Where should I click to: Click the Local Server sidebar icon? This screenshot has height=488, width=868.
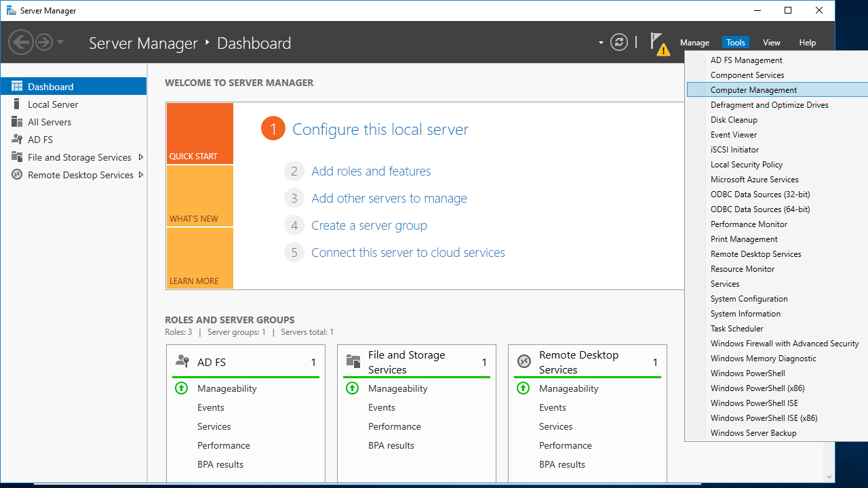tap(17, 104)
